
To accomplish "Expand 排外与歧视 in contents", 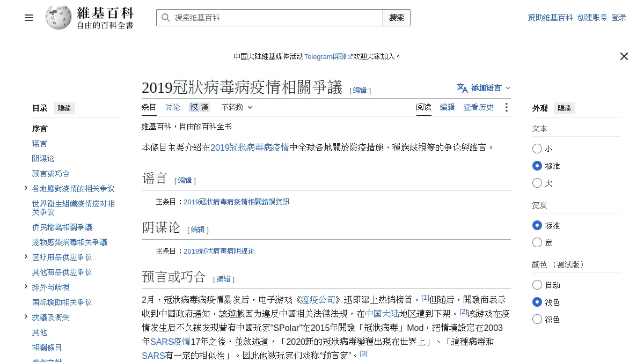I will pyautogui.click(x=26, y=287).
